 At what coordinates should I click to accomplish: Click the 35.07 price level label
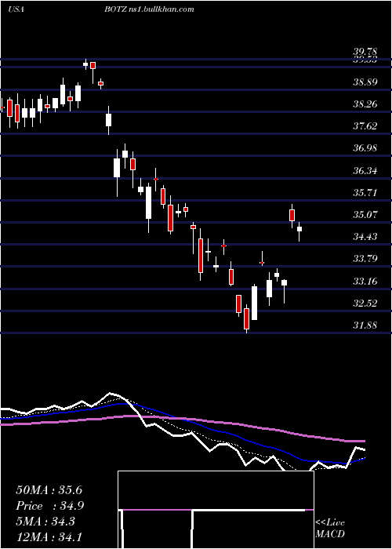click(365, 215)
